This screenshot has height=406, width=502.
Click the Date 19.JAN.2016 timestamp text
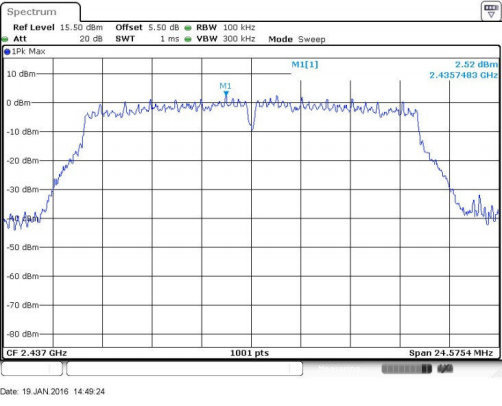click(52, 391)
